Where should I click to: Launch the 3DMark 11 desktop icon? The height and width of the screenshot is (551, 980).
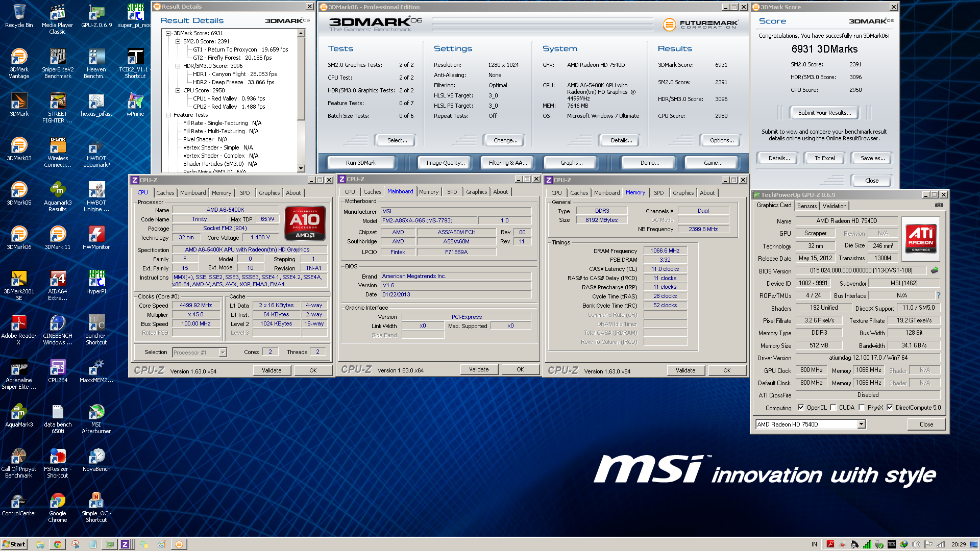58,237
